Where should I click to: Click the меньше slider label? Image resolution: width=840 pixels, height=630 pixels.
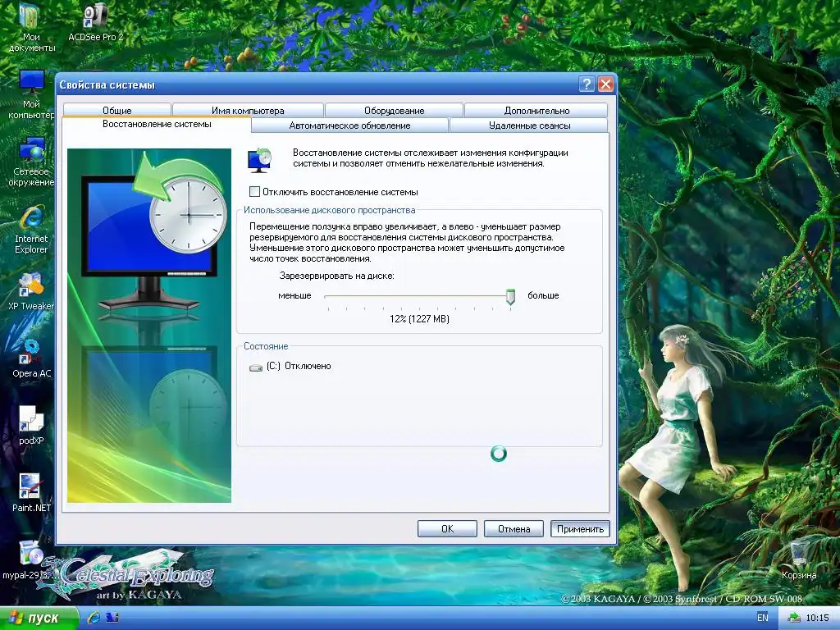[x=294, y=295]
